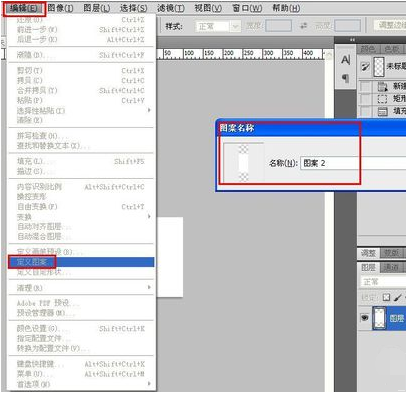Open the 滤镜(T) menu
Screen dimensions: 406x394
click(x=171, y=8)
